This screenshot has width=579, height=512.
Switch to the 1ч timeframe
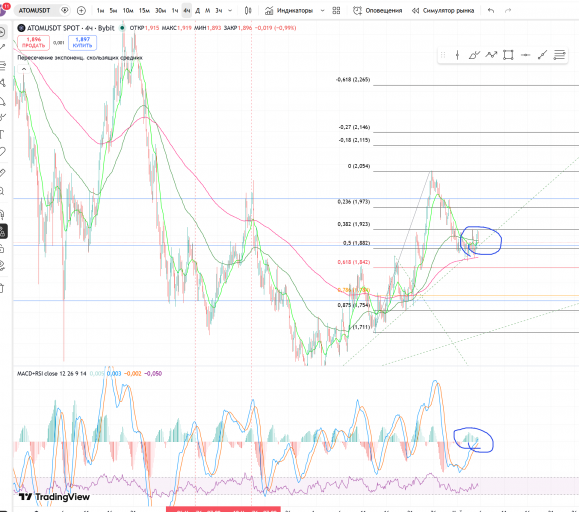click(175, 11)
